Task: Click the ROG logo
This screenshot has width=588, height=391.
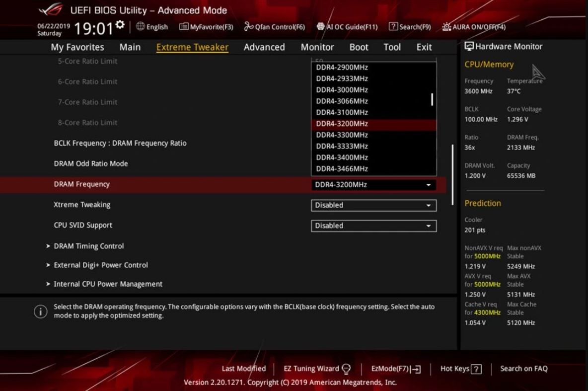Action: pyautogui.click(x=51, y=9)
